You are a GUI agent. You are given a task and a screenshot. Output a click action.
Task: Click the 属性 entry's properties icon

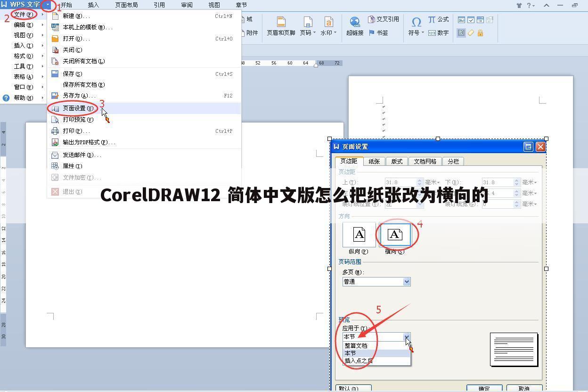point(55,166)
